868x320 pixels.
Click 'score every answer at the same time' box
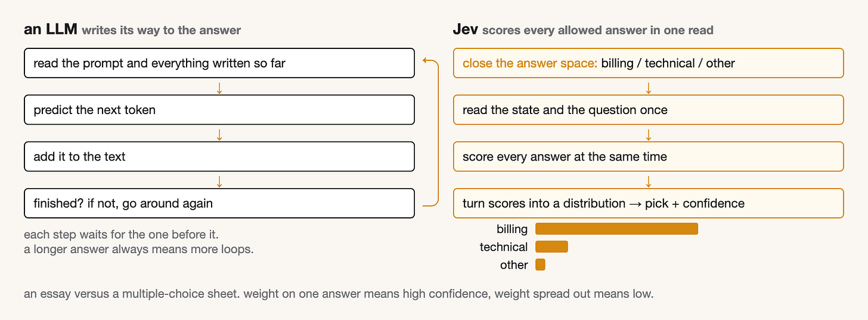tap(649, 156)
